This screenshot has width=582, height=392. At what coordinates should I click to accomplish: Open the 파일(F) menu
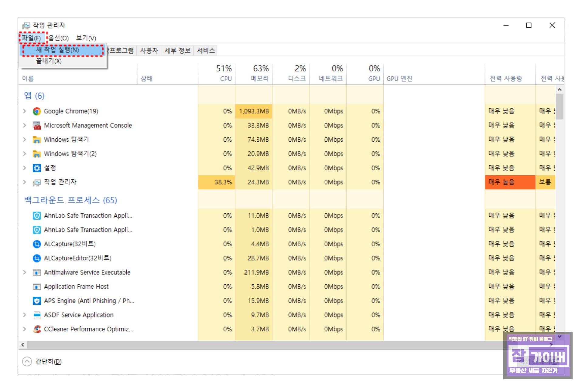[31, 38]
